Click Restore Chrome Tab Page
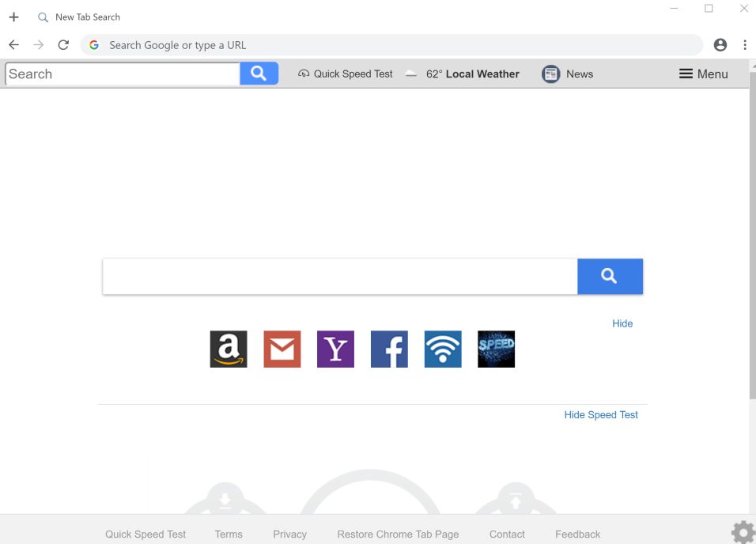 397,534
